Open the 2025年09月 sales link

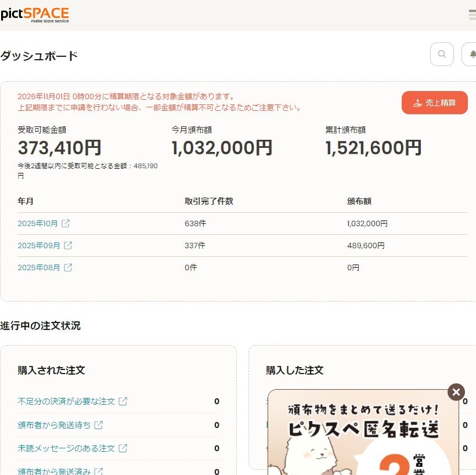pos(39,245)
